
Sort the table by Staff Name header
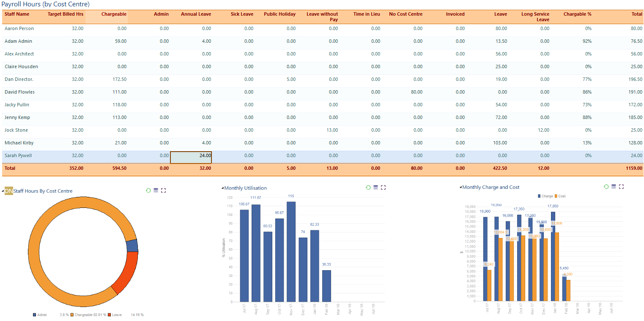pos(17,14)
